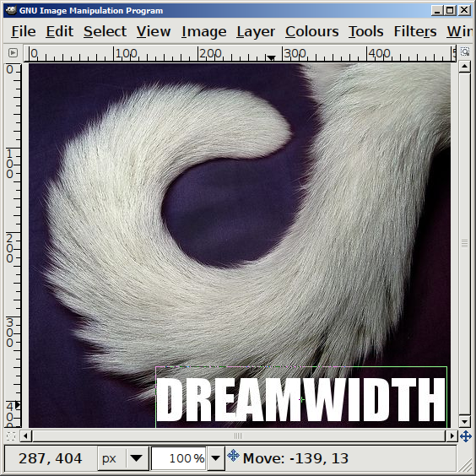This screenshot has height=476, width=476.
Task: Open the zoom percentage dropdown arrow
Action: tap(215, 458)
